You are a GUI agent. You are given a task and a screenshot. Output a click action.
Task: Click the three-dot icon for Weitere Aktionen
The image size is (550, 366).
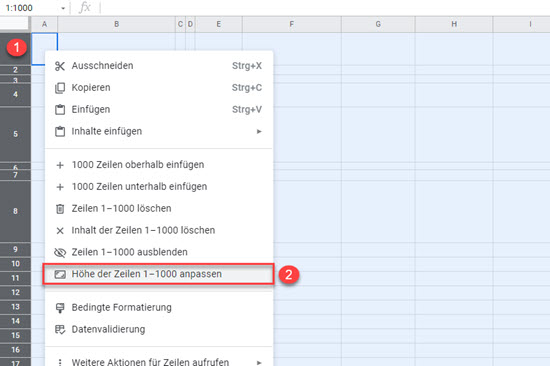(x=60, y=362)
